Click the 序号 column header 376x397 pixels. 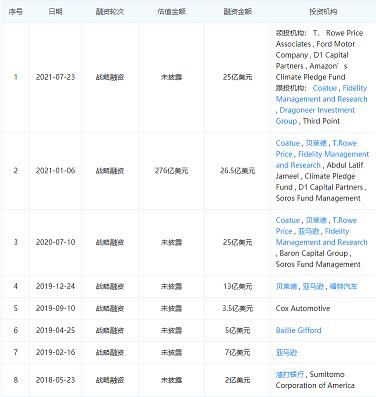coord(15,12)
